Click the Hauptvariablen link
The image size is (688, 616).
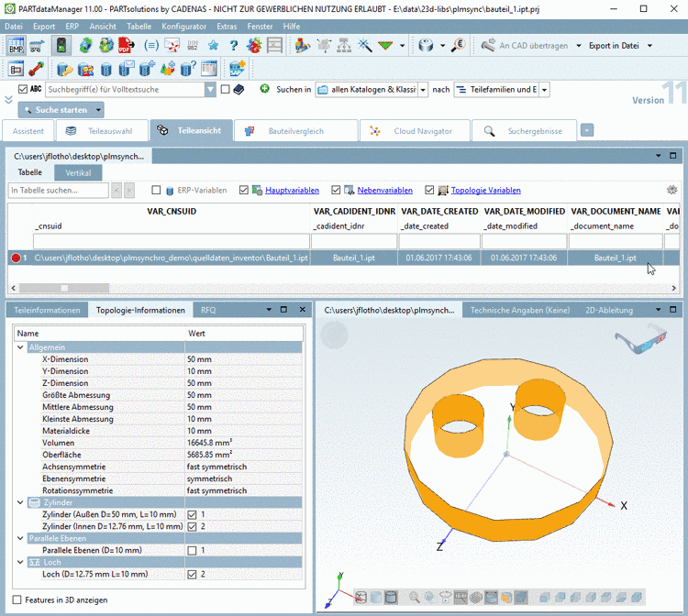pos(292,191)
